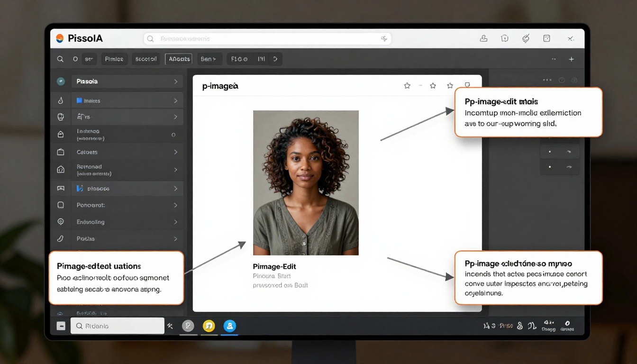
Task: Open the 'Inaites' sidebar item
Action: (127, 100)
